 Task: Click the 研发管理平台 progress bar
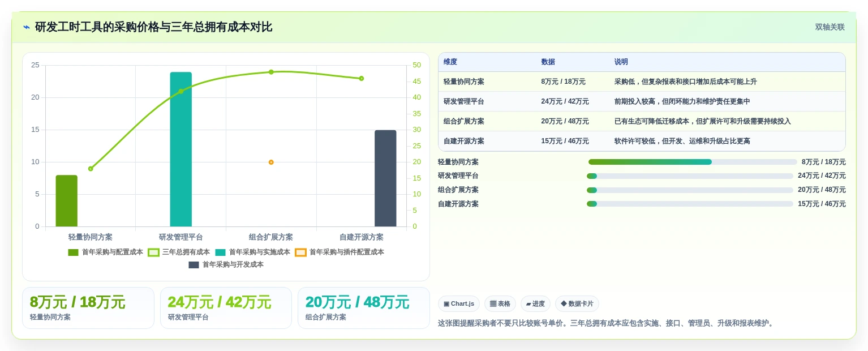point(690,176)
